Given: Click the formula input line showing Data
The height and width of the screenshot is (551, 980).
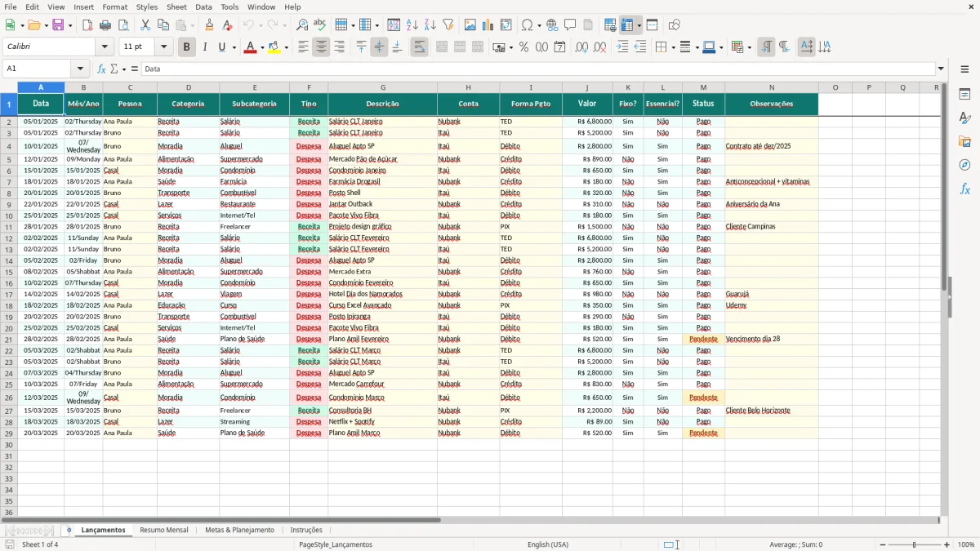Looking at the screenshot, I should coord(538,69).
